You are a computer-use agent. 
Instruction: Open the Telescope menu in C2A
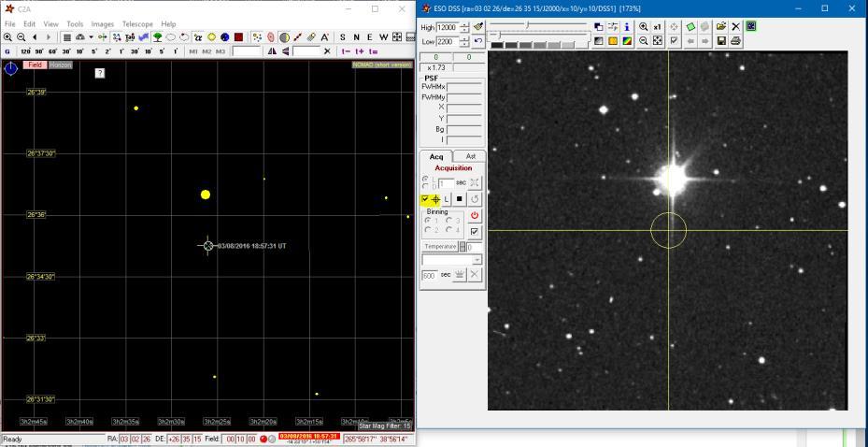click(x=138, y=23)
